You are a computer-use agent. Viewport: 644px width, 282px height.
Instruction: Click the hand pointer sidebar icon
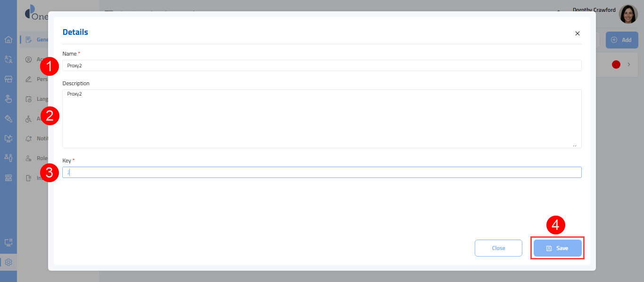point(8,99)
